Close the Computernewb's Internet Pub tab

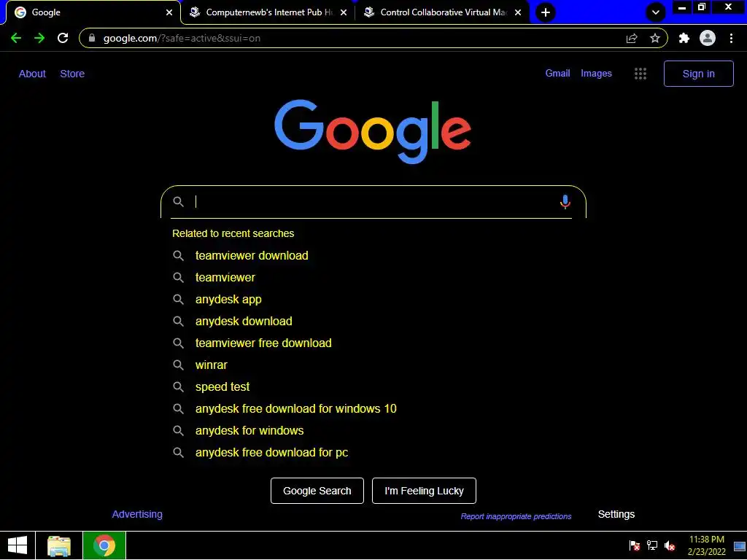coord(344,12)
